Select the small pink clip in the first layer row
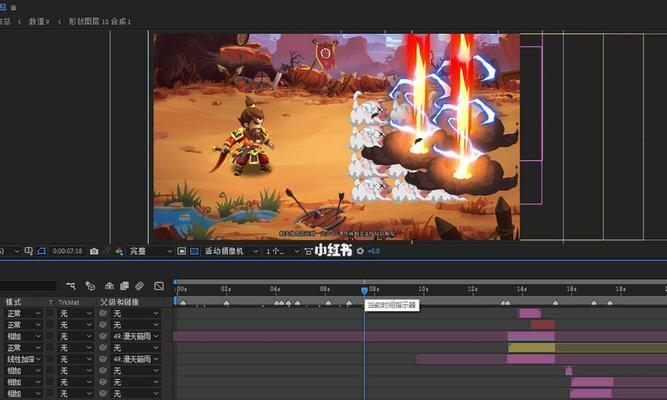The width and height of the screenshot is (667, 400). (x=530, y=313)
